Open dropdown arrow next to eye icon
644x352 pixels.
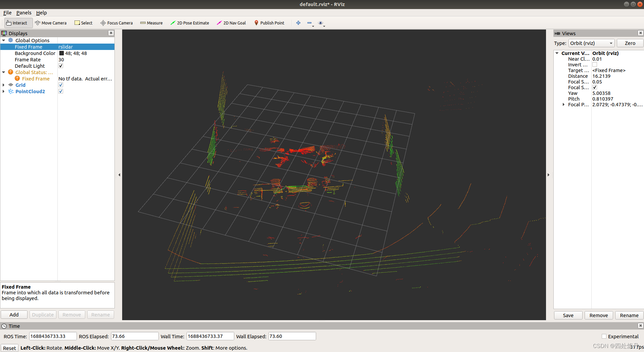324,25
